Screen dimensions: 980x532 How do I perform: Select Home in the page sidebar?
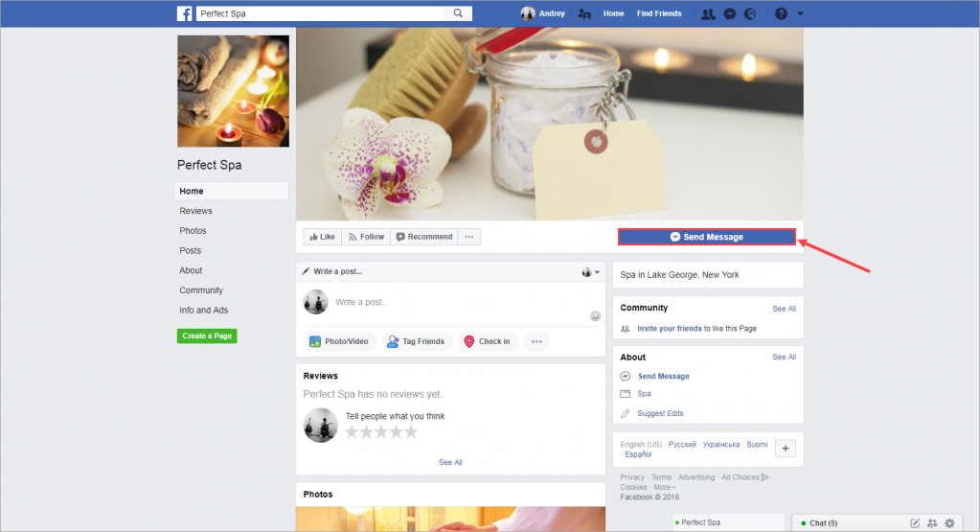tap(231, 191)
